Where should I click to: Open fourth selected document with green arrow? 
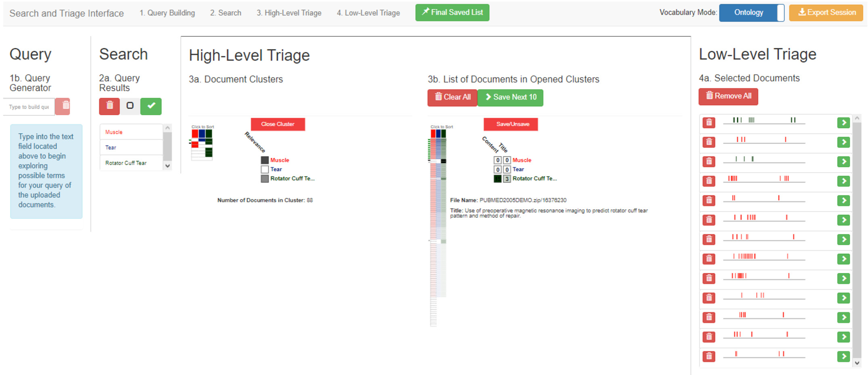(x=843, y=181)
